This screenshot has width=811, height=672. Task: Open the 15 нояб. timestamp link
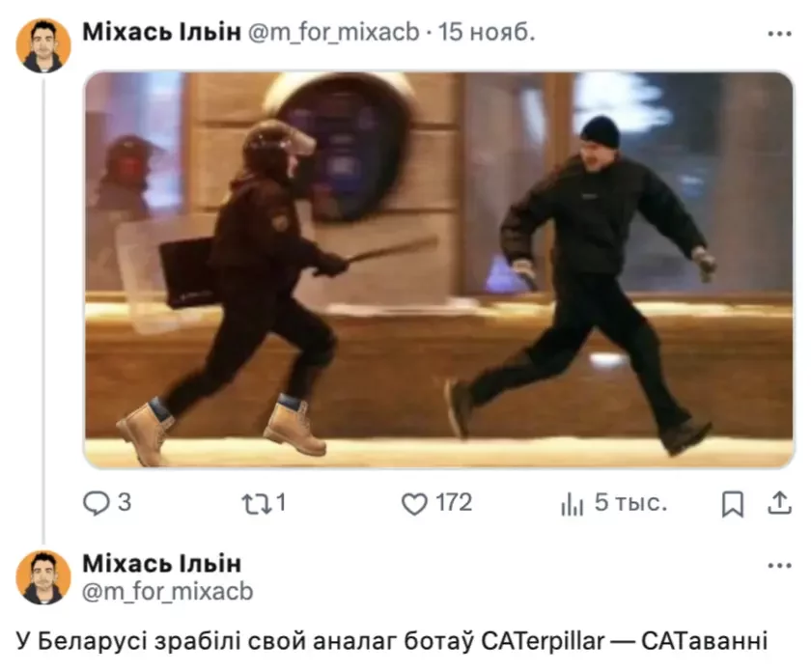pos(487,32)
